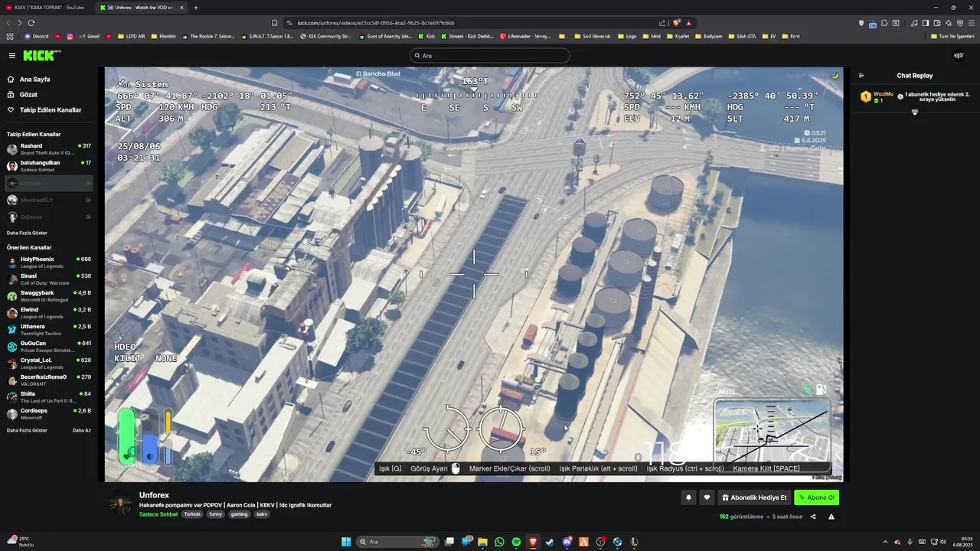Click the Kick search field
Screen dimensions: 980x551
click(490, 56)
